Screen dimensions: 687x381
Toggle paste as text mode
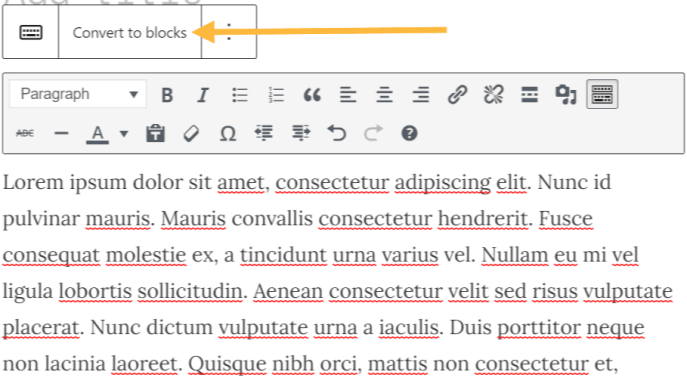[155, 133]
